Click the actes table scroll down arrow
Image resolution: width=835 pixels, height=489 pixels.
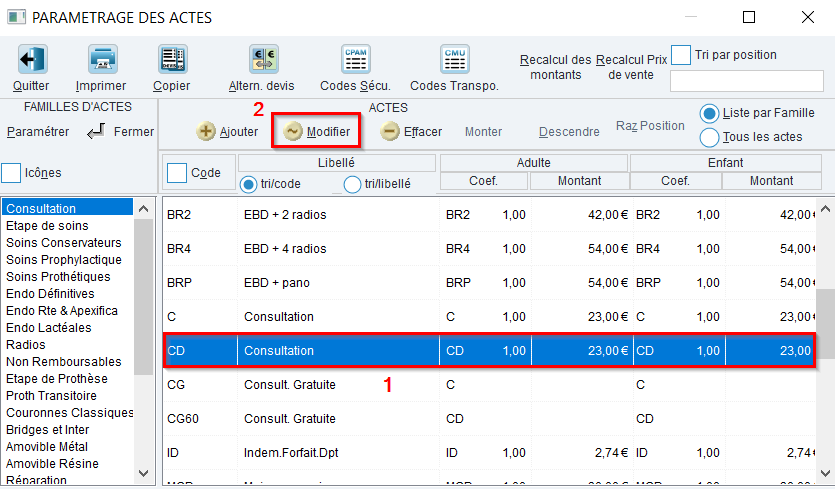tap(825, 473)
